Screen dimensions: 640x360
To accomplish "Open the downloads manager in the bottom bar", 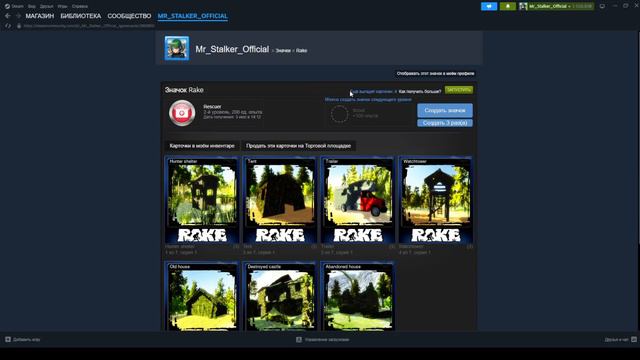I will point(323,340).
